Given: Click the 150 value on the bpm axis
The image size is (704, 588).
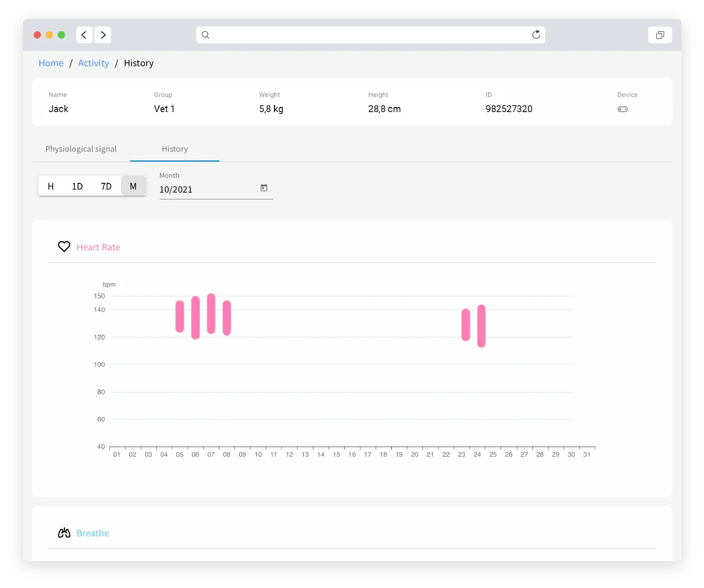Looking at the screenshot, I should pyautogui.click(x=99, y=296).
